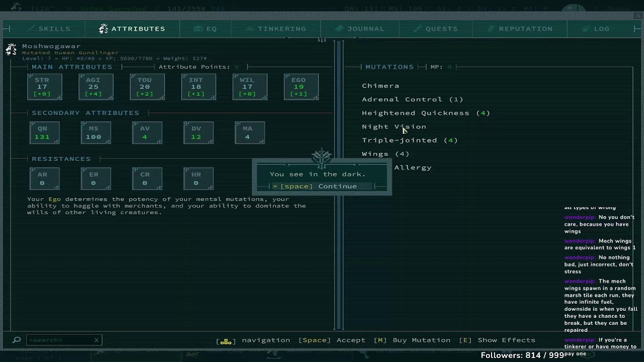Click the navigation keys icon

pos(226,341)
